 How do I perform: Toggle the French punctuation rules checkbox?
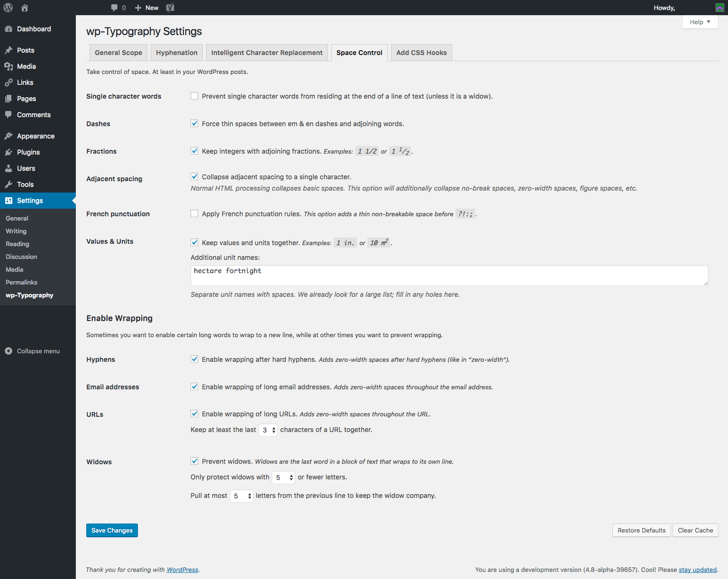(194, 213)
